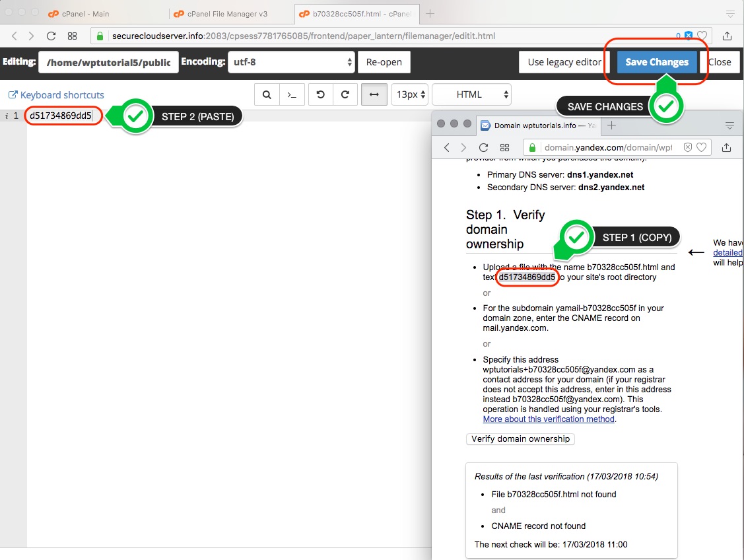Open the go-to-line terminal icon button
Viewport: 744px width, 560px height.
(292, 94)
